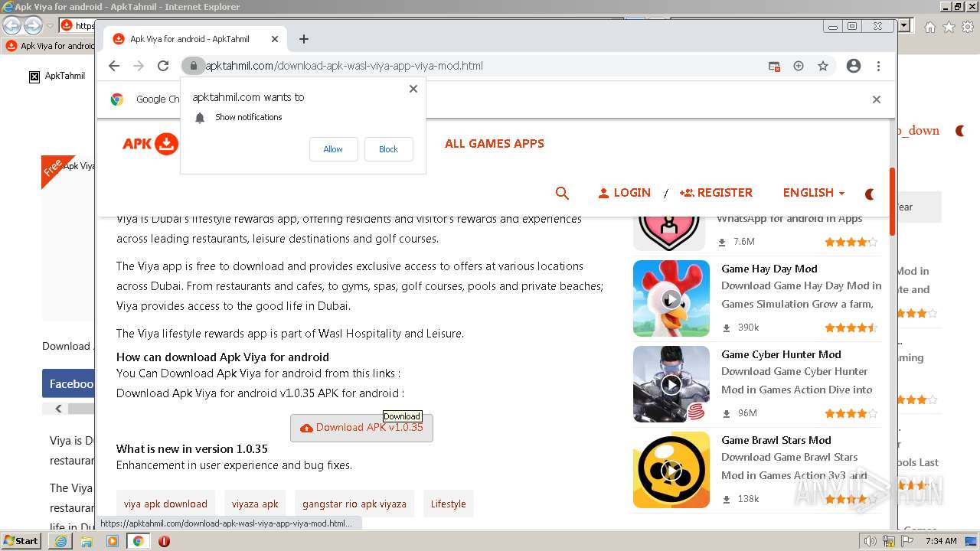Click the Chrome address bar URL

tap(345, 66)
